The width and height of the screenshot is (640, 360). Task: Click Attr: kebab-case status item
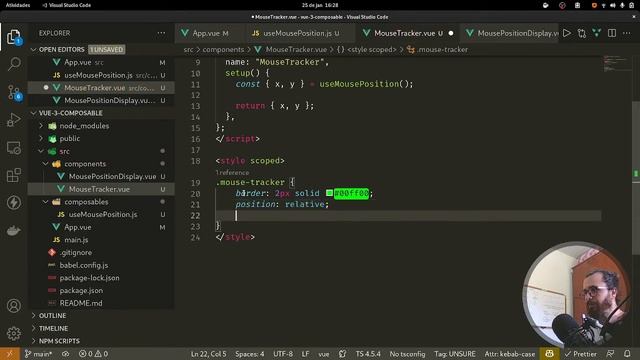click(509, 354)
